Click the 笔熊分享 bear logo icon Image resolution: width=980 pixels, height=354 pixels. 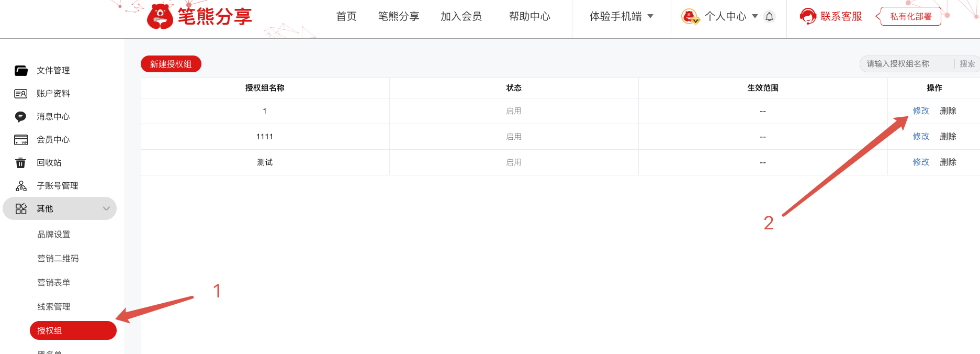click(x=160, y=17)
